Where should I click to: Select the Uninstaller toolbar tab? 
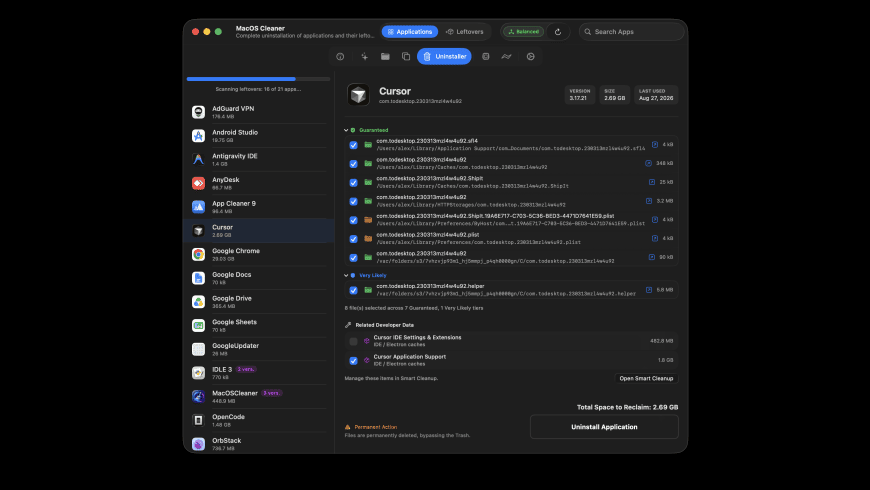pos(444,57)
